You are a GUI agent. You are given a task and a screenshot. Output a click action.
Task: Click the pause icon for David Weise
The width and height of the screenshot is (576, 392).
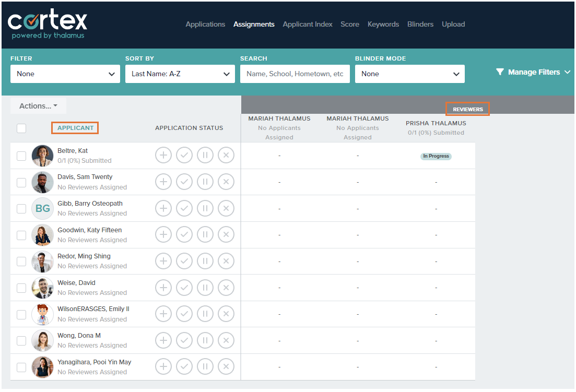tap(205, 287)
